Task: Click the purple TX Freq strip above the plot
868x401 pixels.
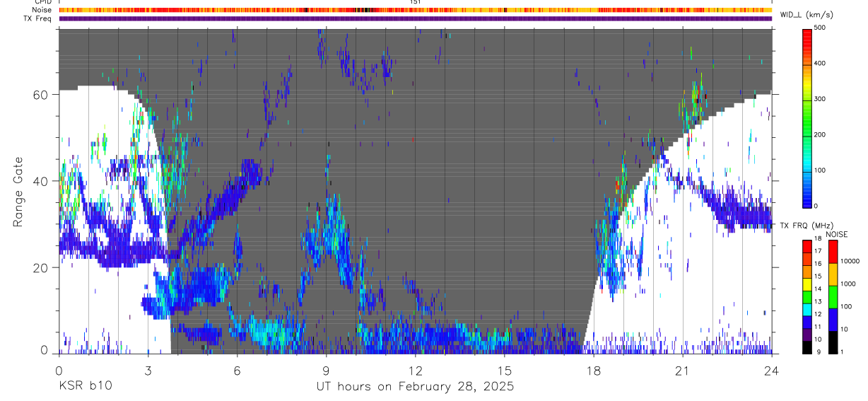Action: tap(415, 18)
